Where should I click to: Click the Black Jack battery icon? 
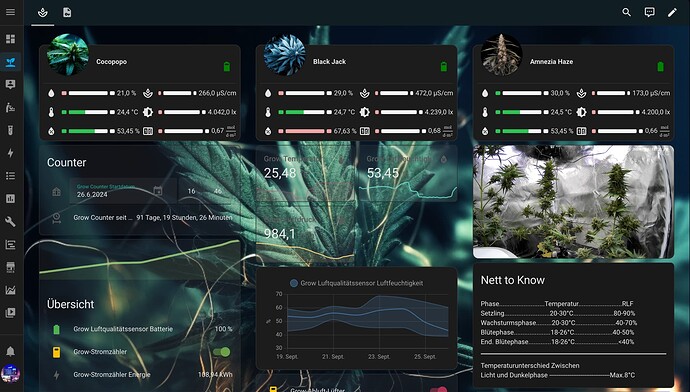point(444,66)
